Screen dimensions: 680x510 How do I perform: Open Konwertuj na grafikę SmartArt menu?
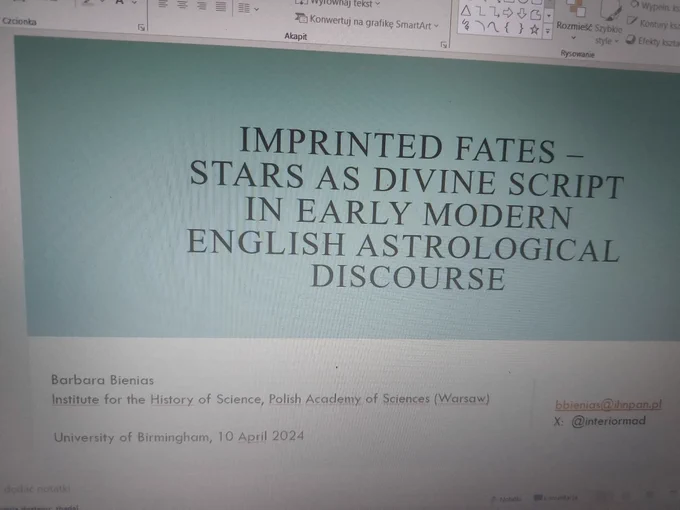[x=367, y=21]
